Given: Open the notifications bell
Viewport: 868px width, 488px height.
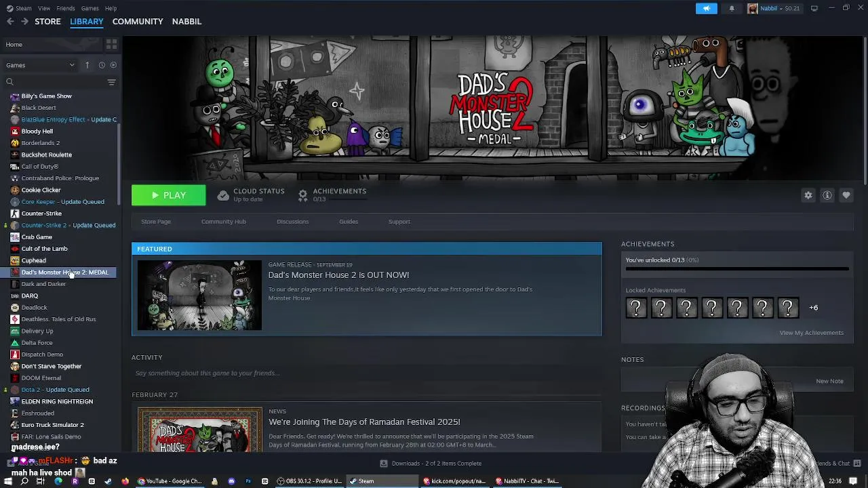Looking at the screenshot, I should pos(732,8).
